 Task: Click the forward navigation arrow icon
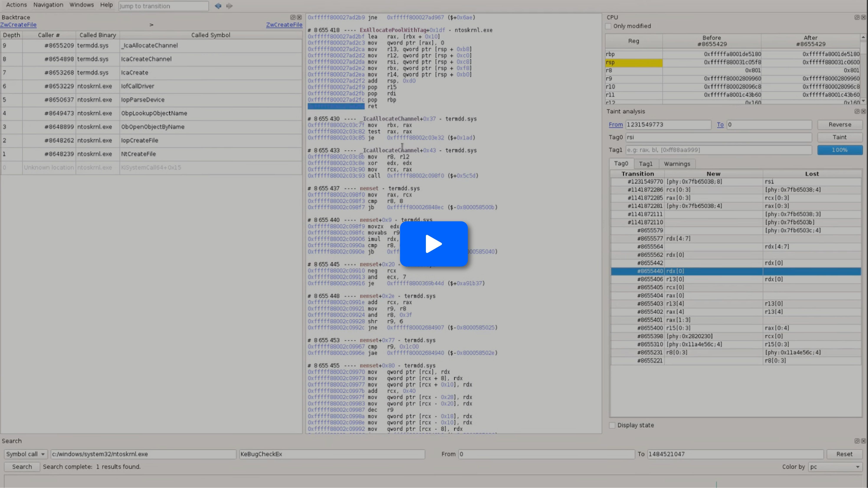tap(230, 6)
